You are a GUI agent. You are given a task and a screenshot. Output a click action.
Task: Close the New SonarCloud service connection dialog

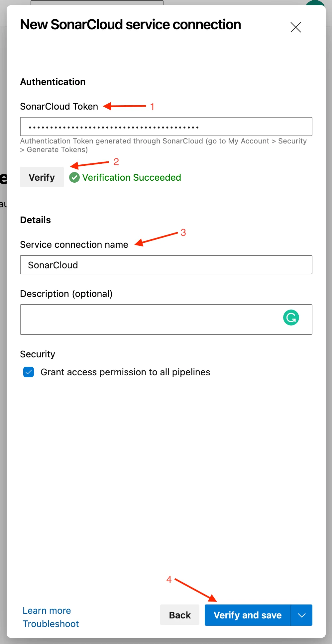295,27
